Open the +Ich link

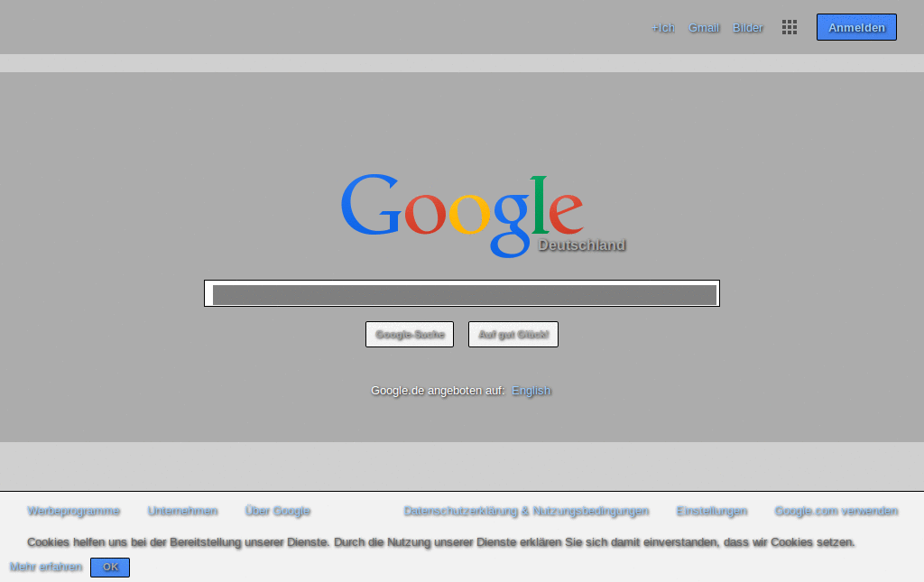(x=662, y=28)
